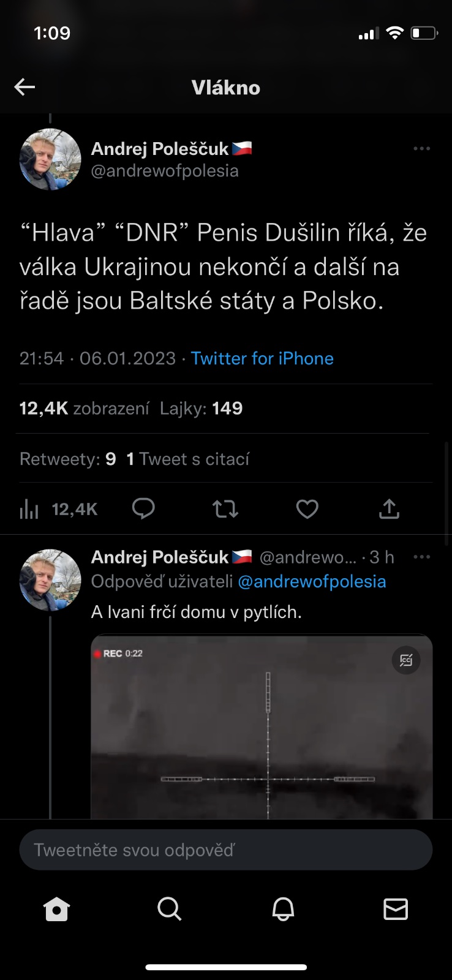
Task: Open Twitter for iPhone link
Action: click(x=262, y=358)
